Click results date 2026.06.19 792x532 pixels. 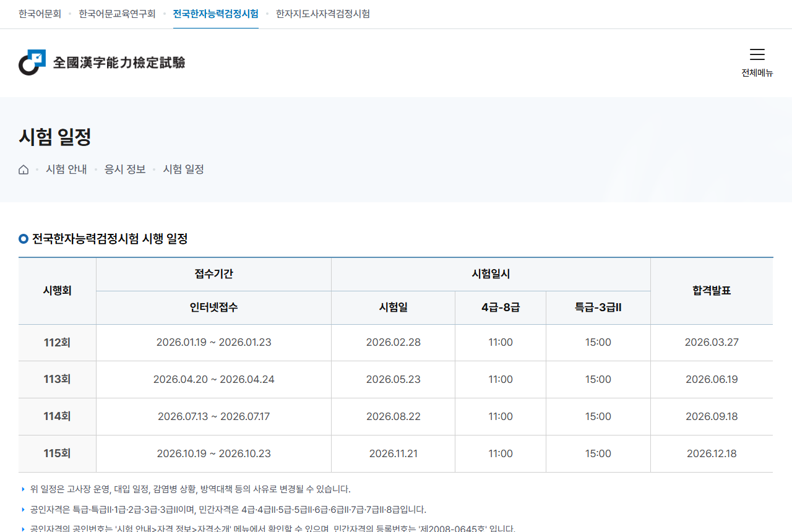pyautogui.click(x=712, y=380)
